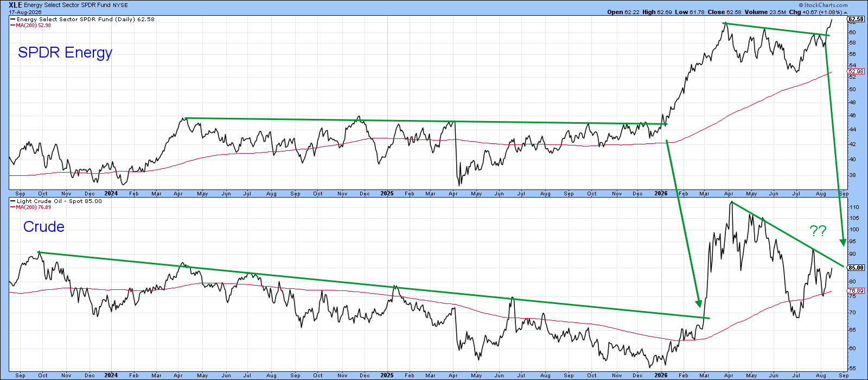Image resolution: width=868 pixels, height=380 pixels.
Task: Click the red 52.98 moving-average price tag
Action: pyautogui.click(x=856, y=72)
